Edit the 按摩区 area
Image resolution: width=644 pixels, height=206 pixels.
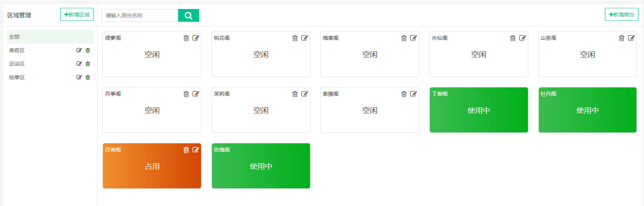[x=79, y=77]
